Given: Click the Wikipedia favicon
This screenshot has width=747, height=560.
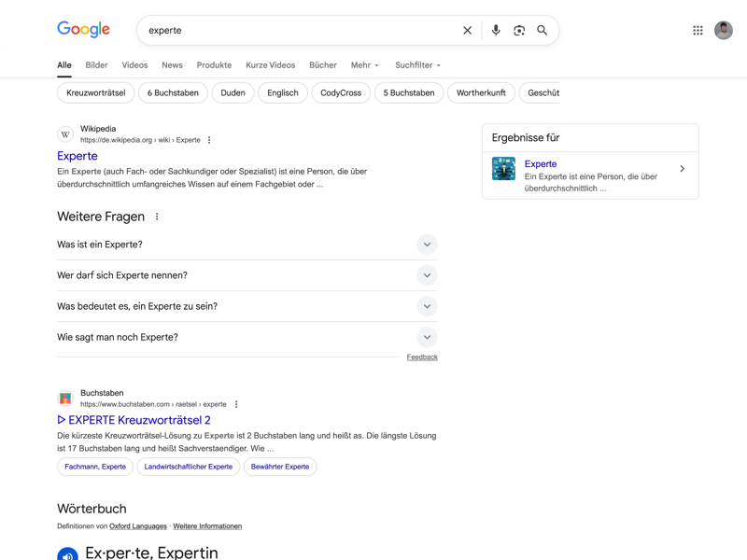Looking at the screenshot, I should pyautogui.click(x=65, y=134).
